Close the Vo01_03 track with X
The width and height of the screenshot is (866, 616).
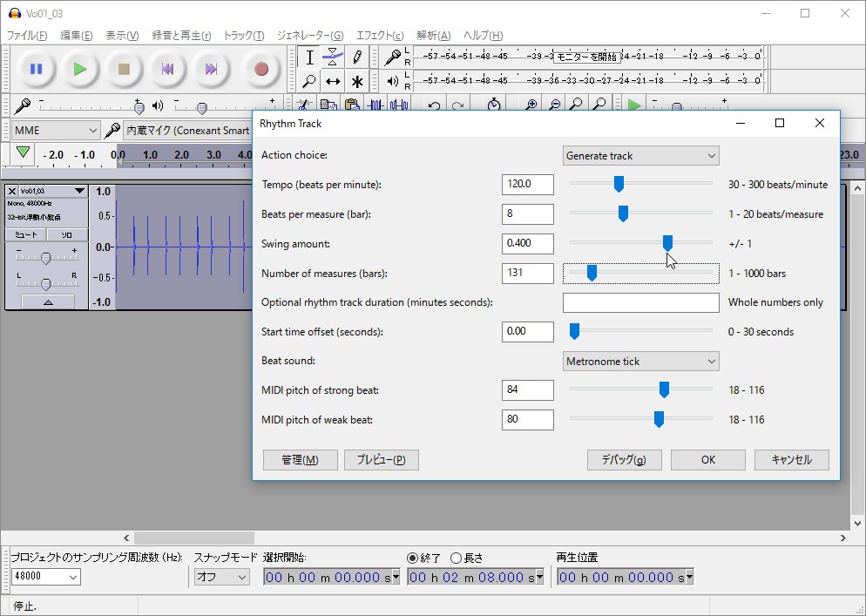[x=12, y=191]
